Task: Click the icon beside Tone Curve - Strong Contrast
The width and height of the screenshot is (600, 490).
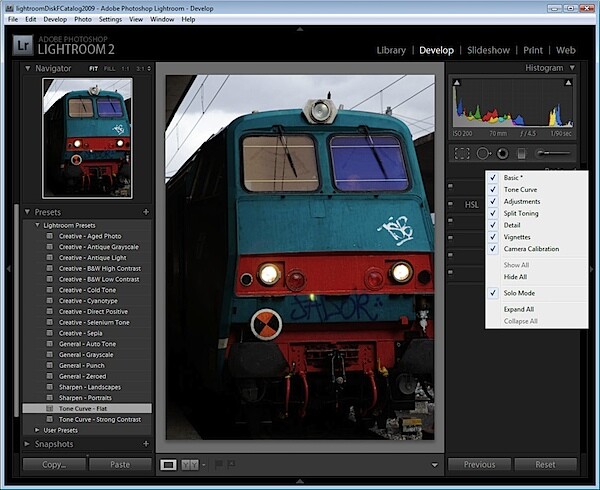Action: coord(50,419)
